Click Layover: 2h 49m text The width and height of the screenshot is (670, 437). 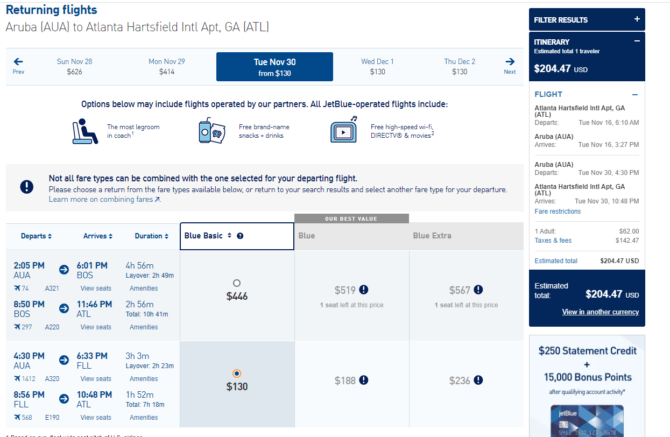[x=150, y=276]
